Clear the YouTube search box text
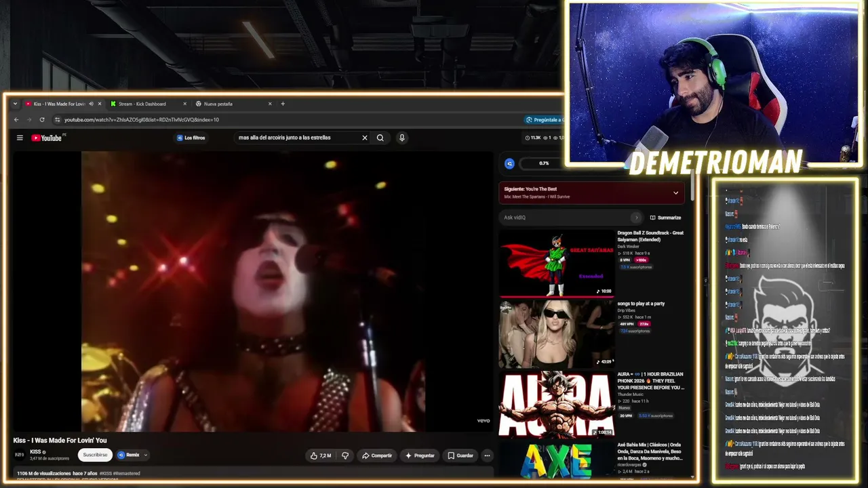The height and width of the screenshot is (488, 868). pos(365,138)
